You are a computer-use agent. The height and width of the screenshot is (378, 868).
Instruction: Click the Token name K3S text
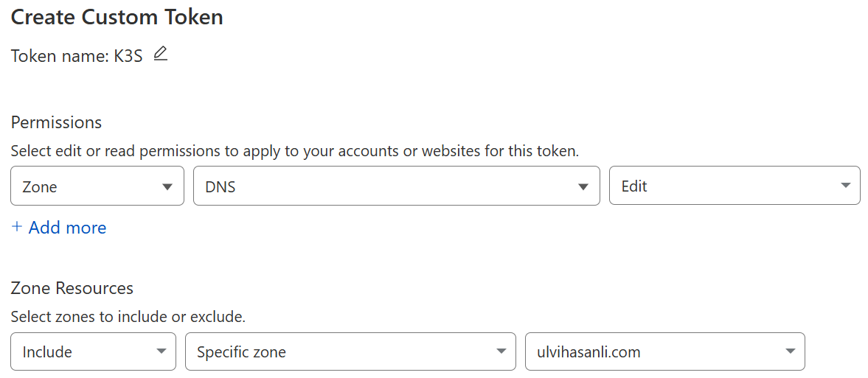point(77,57)
